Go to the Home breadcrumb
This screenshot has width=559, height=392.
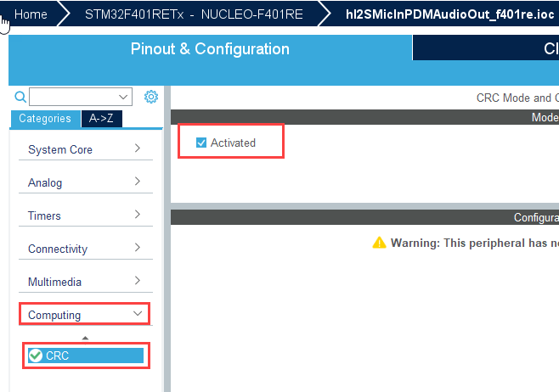31,14
